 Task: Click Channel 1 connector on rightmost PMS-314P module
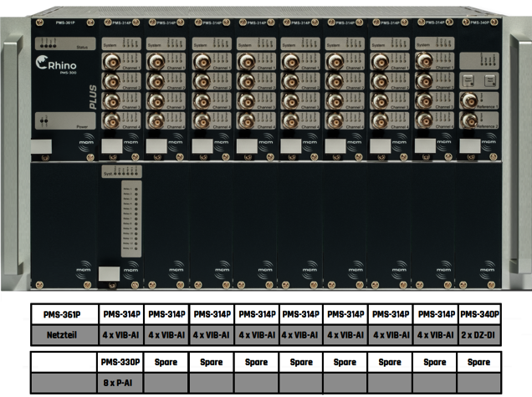click(425, 61)
